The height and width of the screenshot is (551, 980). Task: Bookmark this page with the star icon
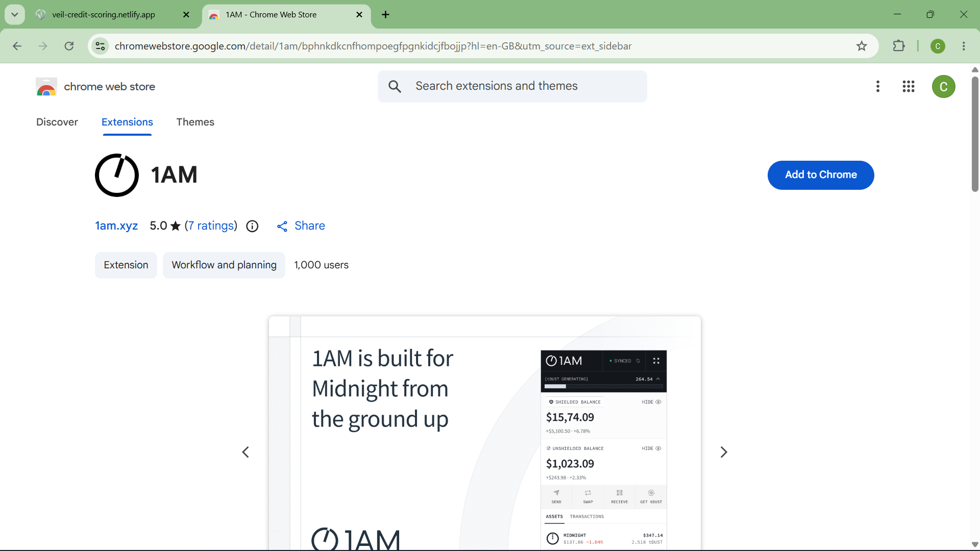(x=862, y=46)
